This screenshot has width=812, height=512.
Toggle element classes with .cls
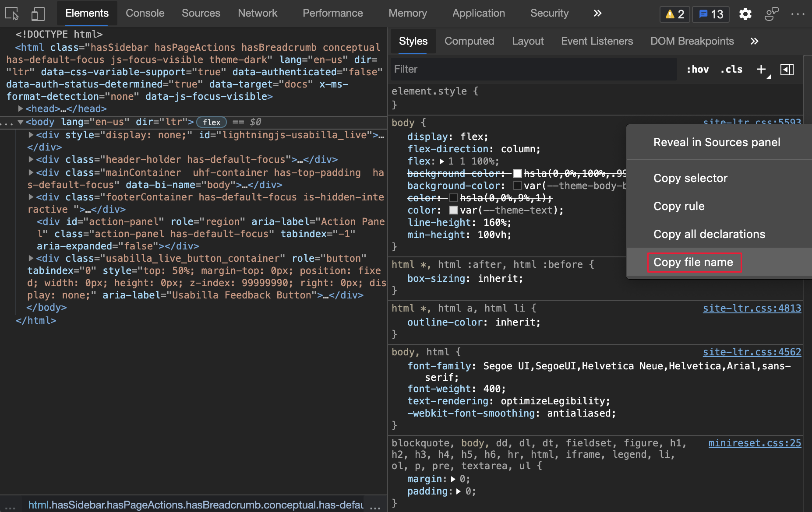tap(731, 69)
